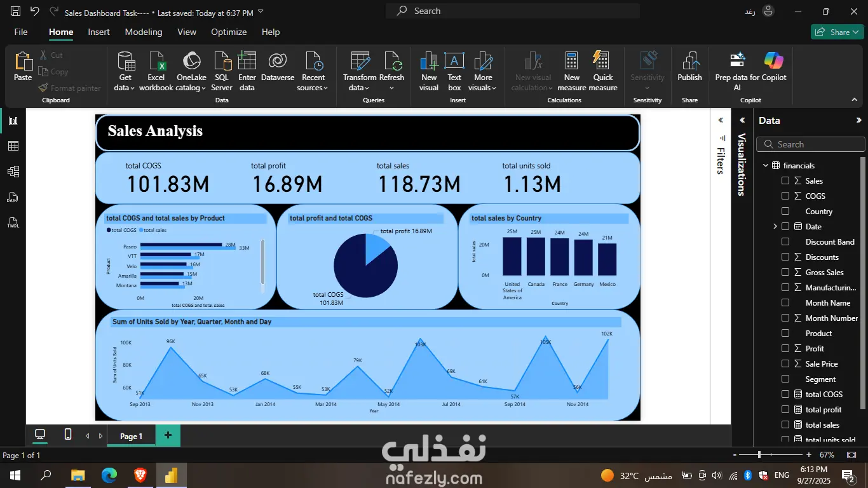
Task: Click the fit to page button
Action: tap(851, 455)
